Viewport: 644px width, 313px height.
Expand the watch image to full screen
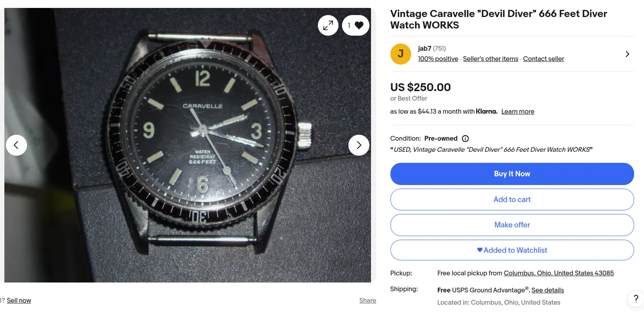click(x=328, y=25)
